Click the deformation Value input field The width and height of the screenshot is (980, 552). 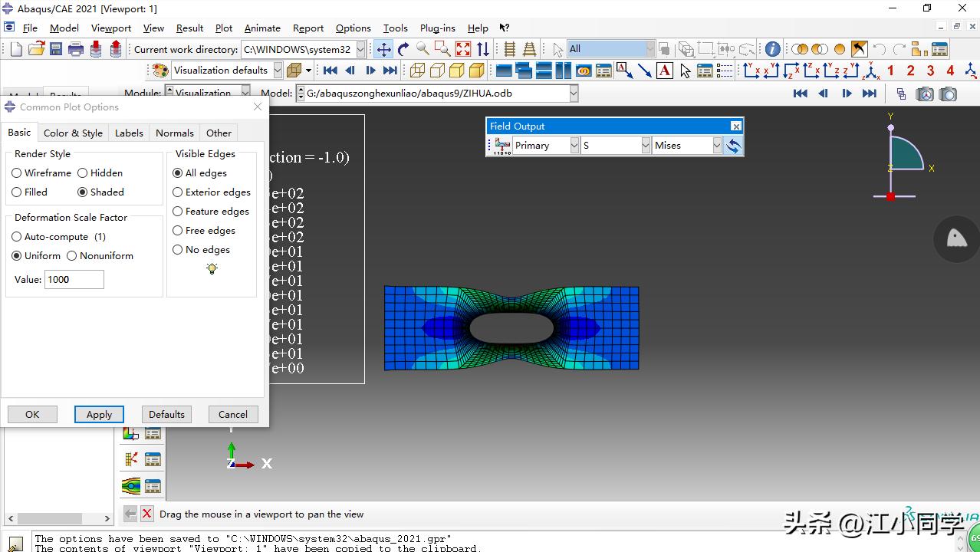[x=74, y=280]
